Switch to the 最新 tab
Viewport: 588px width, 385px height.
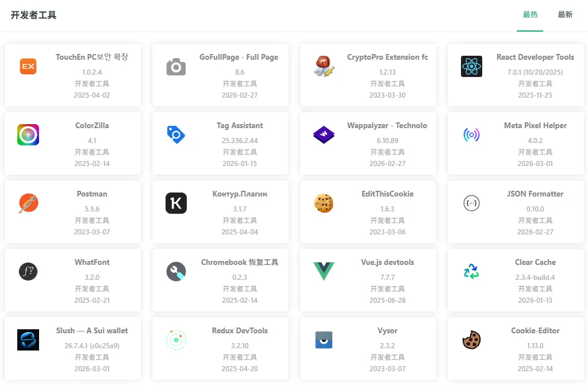pos(565,14)
